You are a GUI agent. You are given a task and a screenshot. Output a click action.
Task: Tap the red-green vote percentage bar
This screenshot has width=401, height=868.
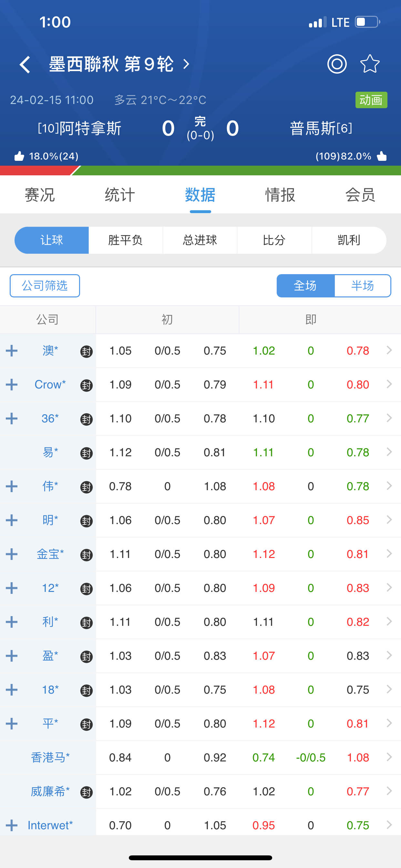pyautogui.click(x=200, y=170)
